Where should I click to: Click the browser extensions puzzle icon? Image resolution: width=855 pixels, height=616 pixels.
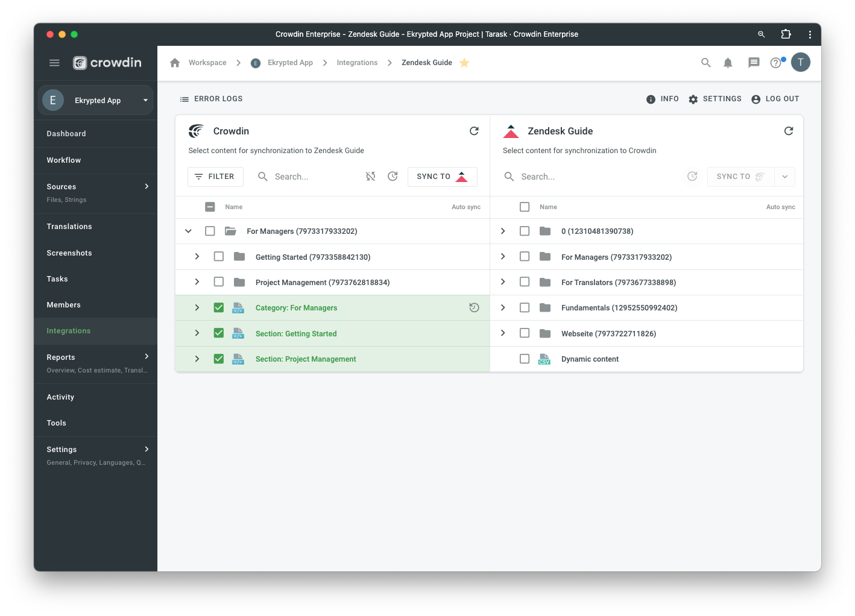(x=786, y=34)
